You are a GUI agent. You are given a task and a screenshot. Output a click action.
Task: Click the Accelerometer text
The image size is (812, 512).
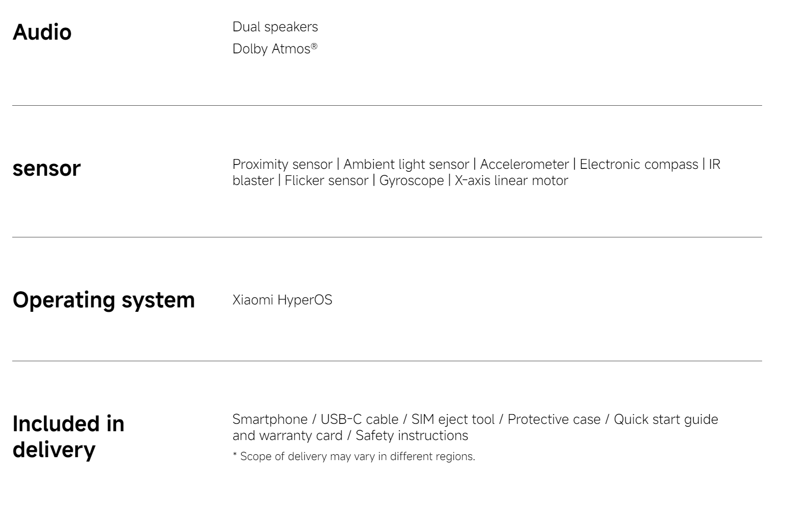tap(524, 164)
